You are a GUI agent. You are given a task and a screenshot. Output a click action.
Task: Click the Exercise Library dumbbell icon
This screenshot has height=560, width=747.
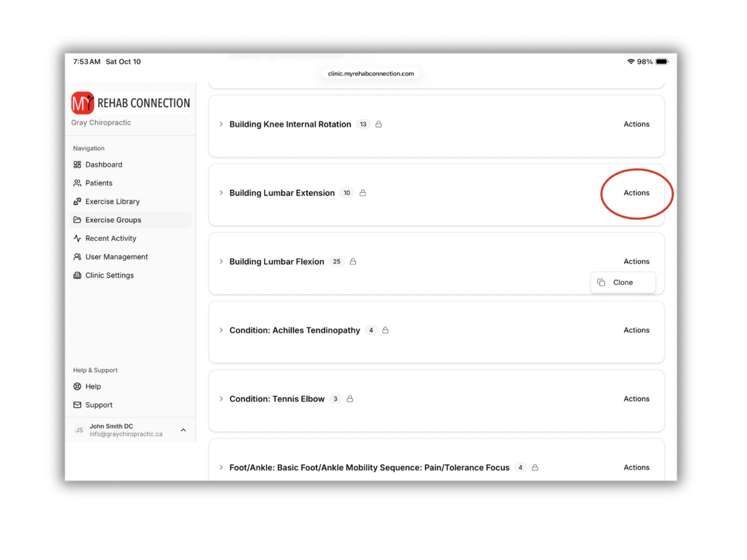point(77,202)
